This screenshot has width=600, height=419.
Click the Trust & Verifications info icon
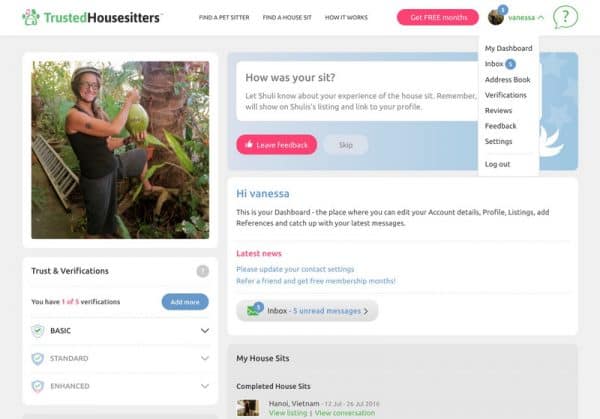[x=202, y=271]
